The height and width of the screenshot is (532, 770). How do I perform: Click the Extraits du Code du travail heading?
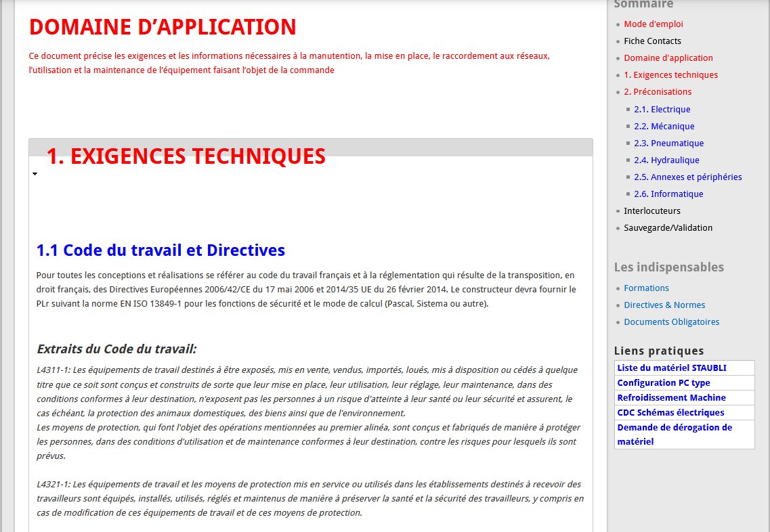[117, 349]
